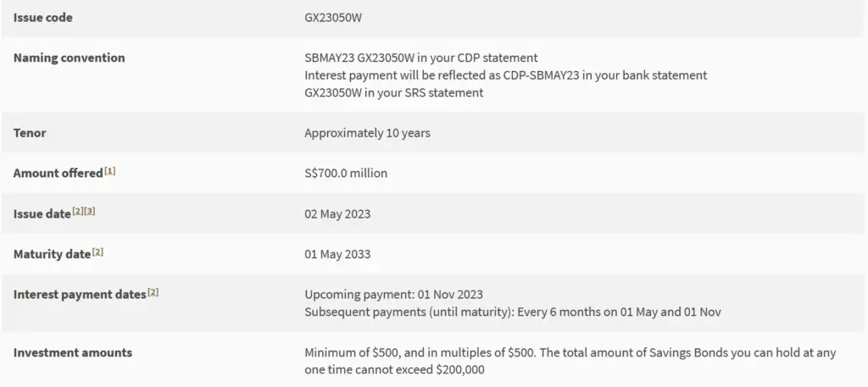The width and height of the screenshot is (868, 387).
Task: Click the Minimum of $500 investment text
Action: click(570, 361)
